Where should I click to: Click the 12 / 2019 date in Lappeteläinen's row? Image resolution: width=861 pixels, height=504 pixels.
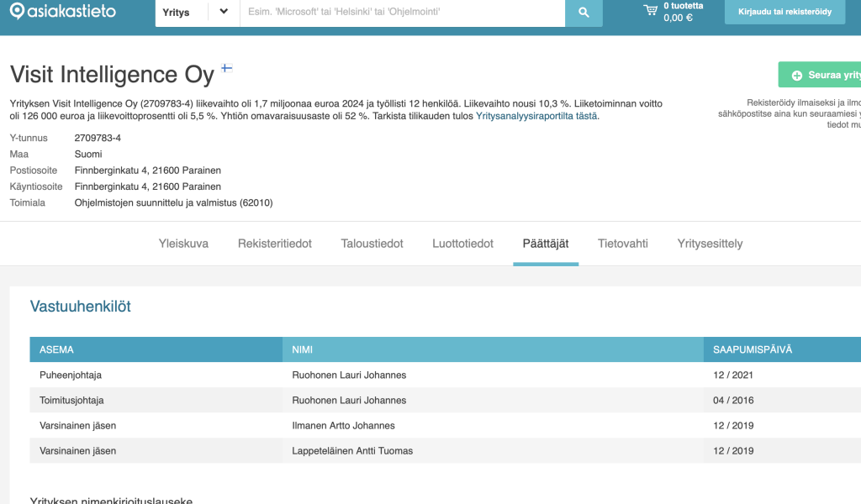pos(733,451)
